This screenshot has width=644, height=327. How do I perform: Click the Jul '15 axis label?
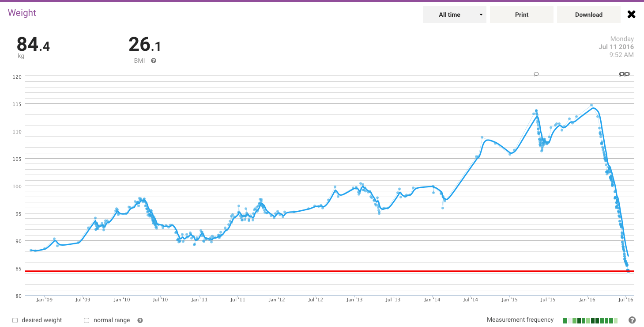(548, 300)
